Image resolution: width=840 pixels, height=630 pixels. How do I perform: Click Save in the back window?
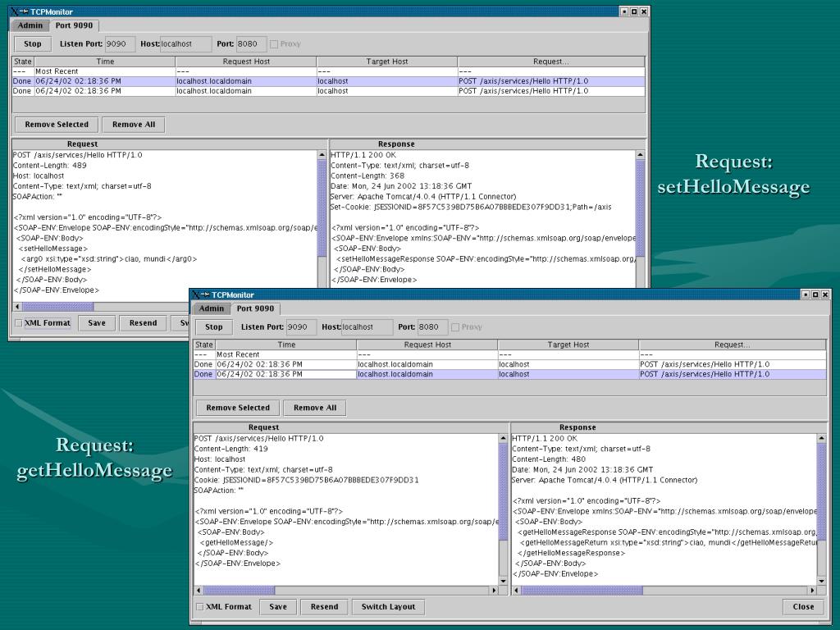(x=97, y=323)
